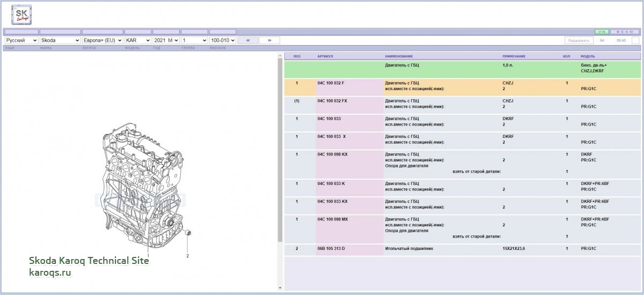Image resolution: width=644 pixels, height=295 pixels.
Task: Click the parts list vertical scrollbar
Action: pos(280,150)
